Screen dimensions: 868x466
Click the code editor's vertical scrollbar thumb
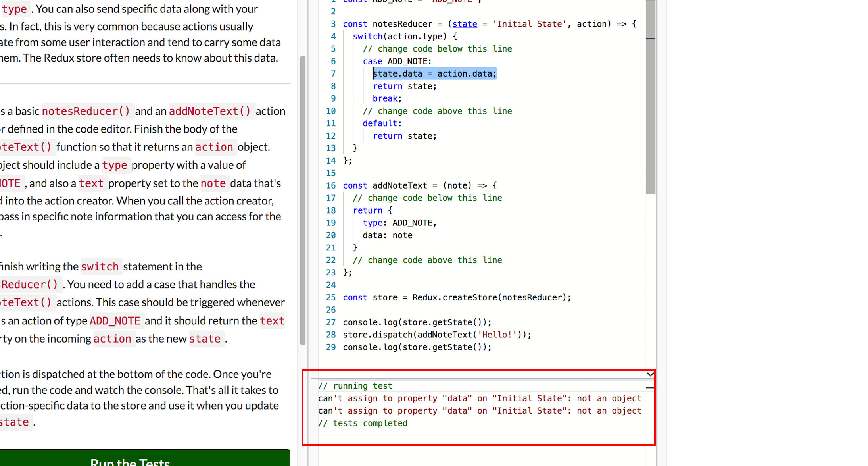pyautogui.click(x=651, y=97)
